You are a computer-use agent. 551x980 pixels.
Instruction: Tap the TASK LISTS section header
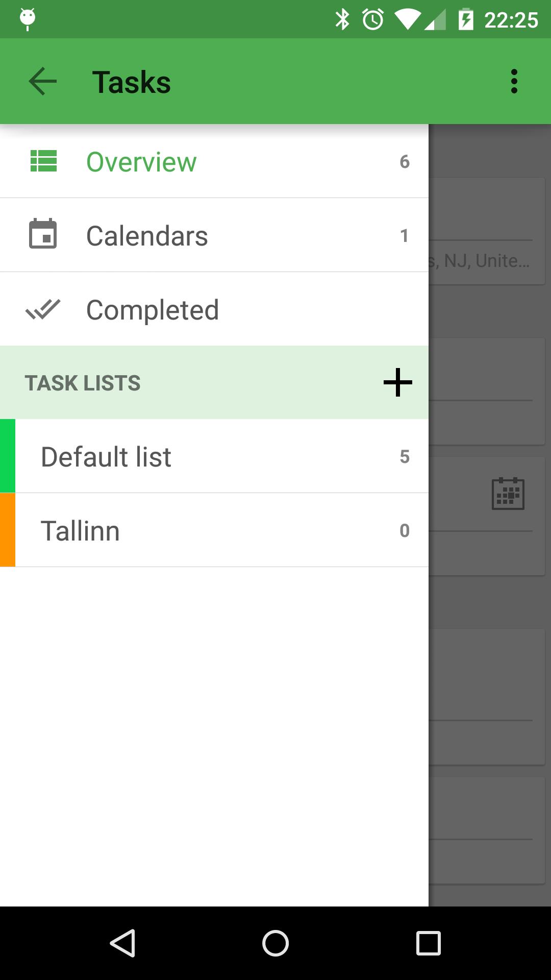coord(83,383)
